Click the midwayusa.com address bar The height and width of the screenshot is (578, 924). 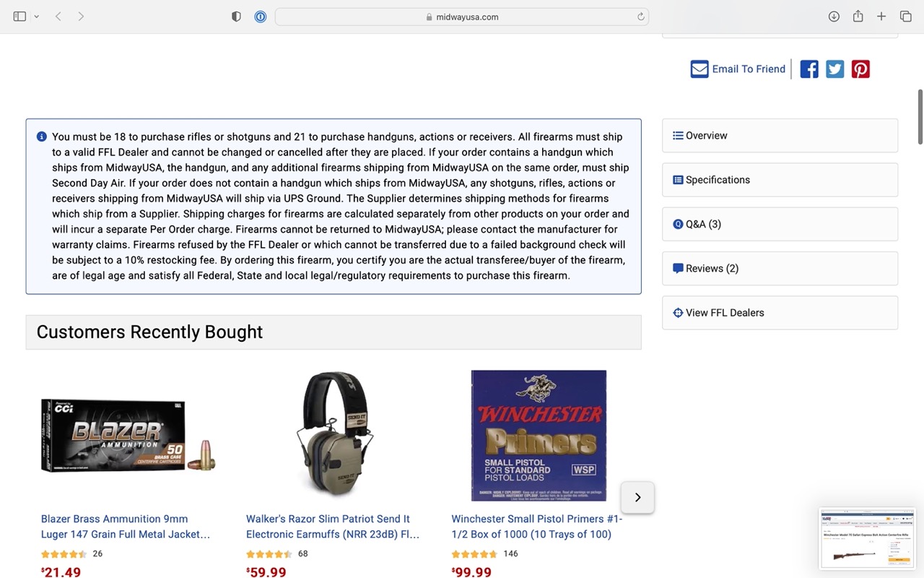pyautogui.click(x=461, y=17)
